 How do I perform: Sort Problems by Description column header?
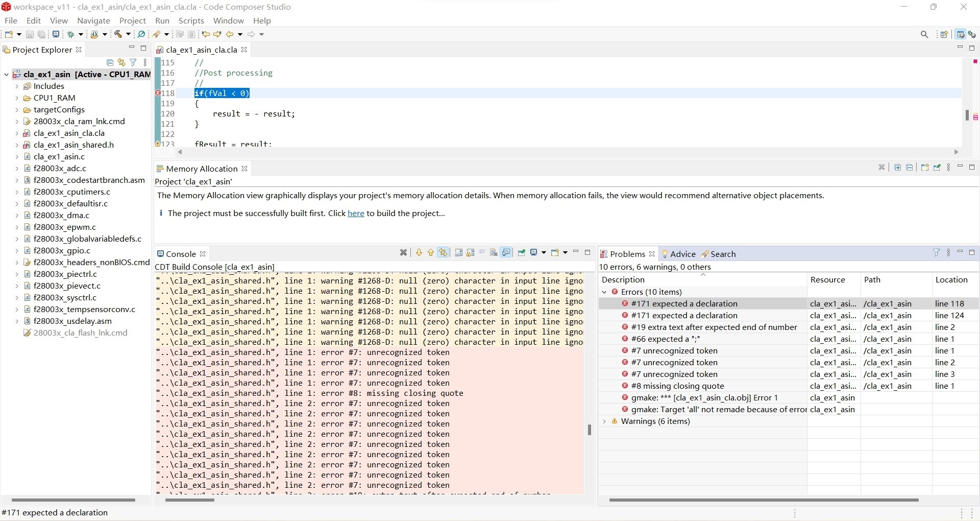coord(702,279)
